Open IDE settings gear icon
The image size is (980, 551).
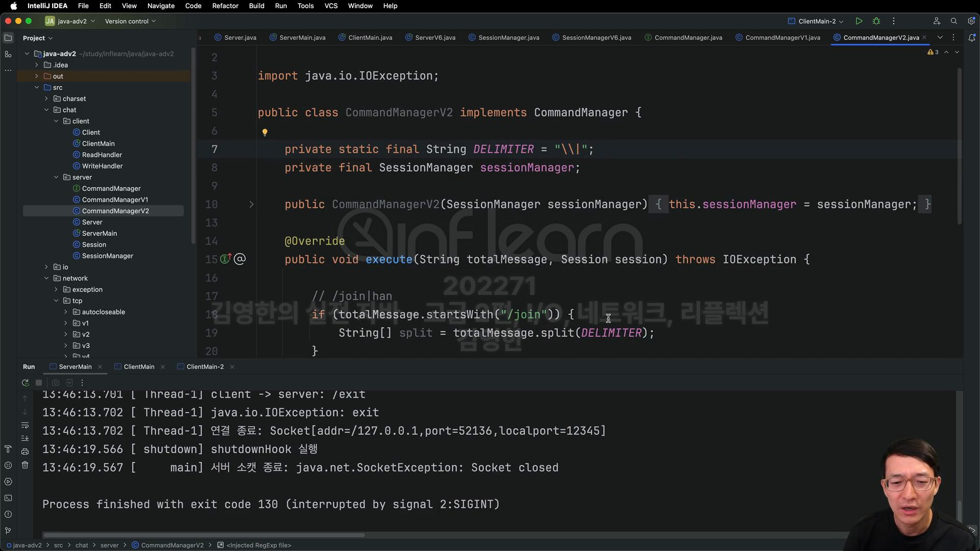tap(971, 21)
